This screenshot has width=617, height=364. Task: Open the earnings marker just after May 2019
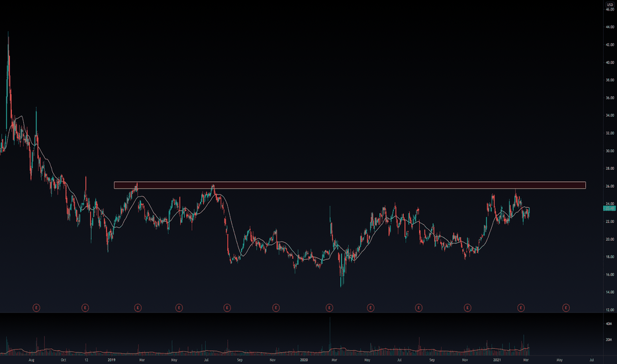tap(179, 308)
